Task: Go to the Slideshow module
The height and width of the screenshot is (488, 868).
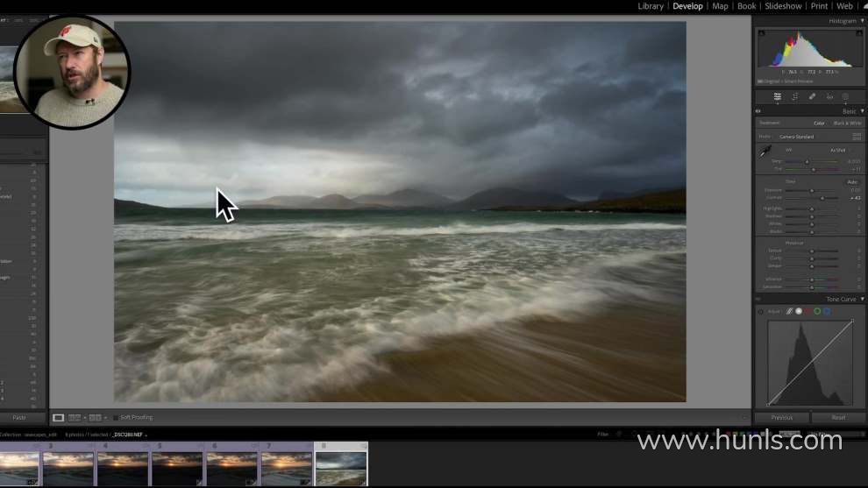Action: [x=783, y=6]
